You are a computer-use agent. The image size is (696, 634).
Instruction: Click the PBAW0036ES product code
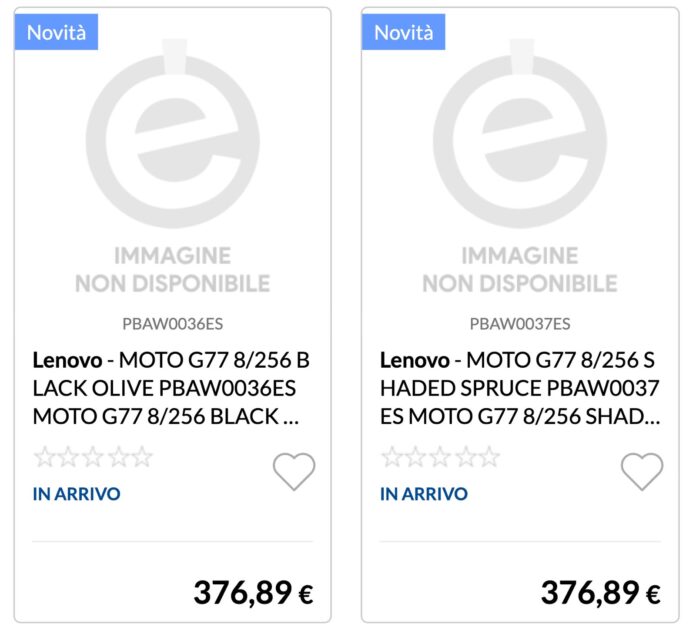[x=172, y=324]
